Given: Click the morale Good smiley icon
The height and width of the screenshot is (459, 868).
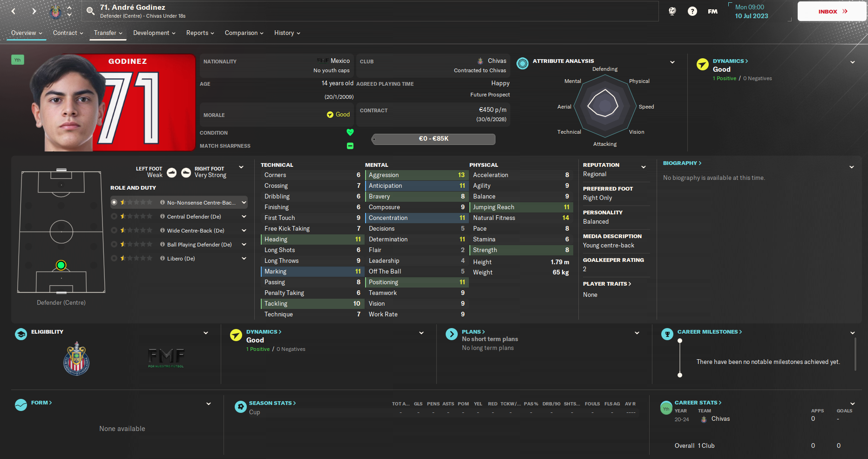Looking at the screenshot, I should pyautogui.click(x=330, y=115).
